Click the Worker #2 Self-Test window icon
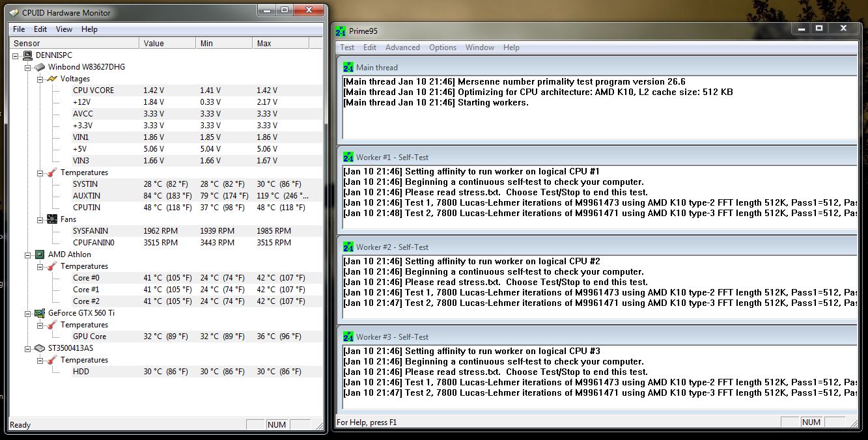 [x=348, y=247]
